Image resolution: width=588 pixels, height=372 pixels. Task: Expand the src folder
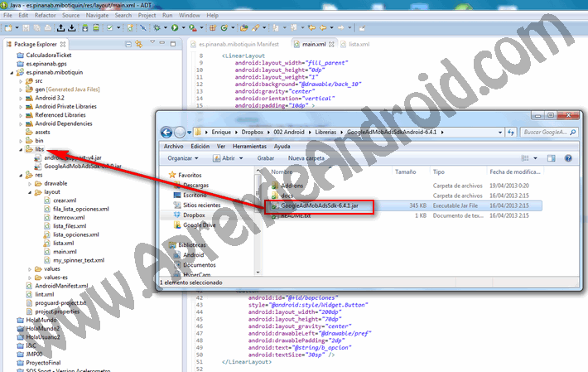click(21, 81)
